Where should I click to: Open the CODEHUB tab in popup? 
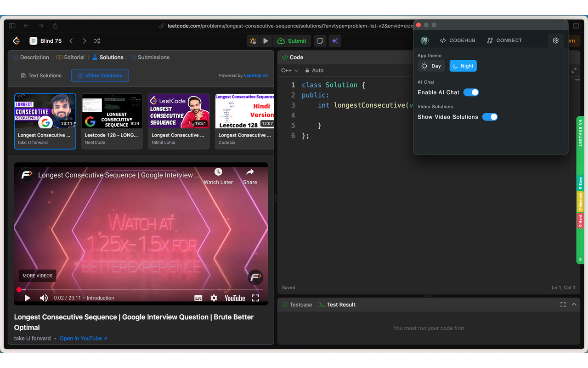pos(458,40)
